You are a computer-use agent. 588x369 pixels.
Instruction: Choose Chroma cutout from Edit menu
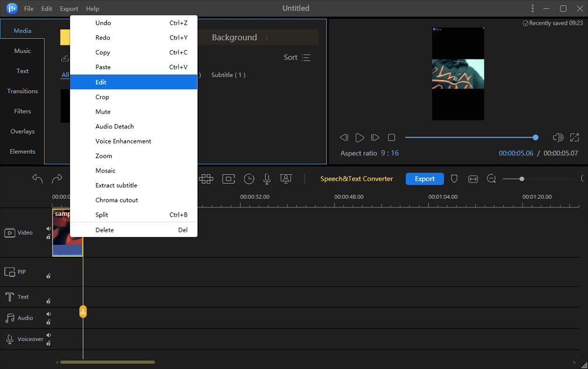click(117, 200)
